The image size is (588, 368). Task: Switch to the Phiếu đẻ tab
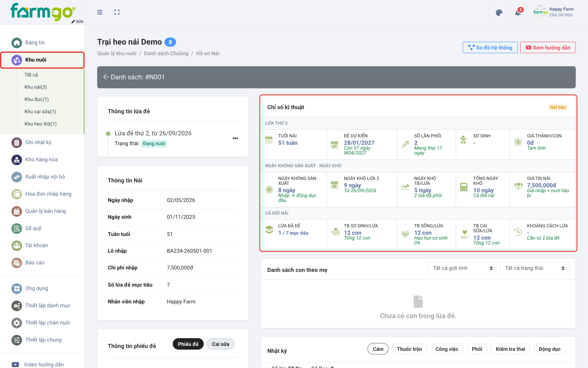[x=188, y=344]
